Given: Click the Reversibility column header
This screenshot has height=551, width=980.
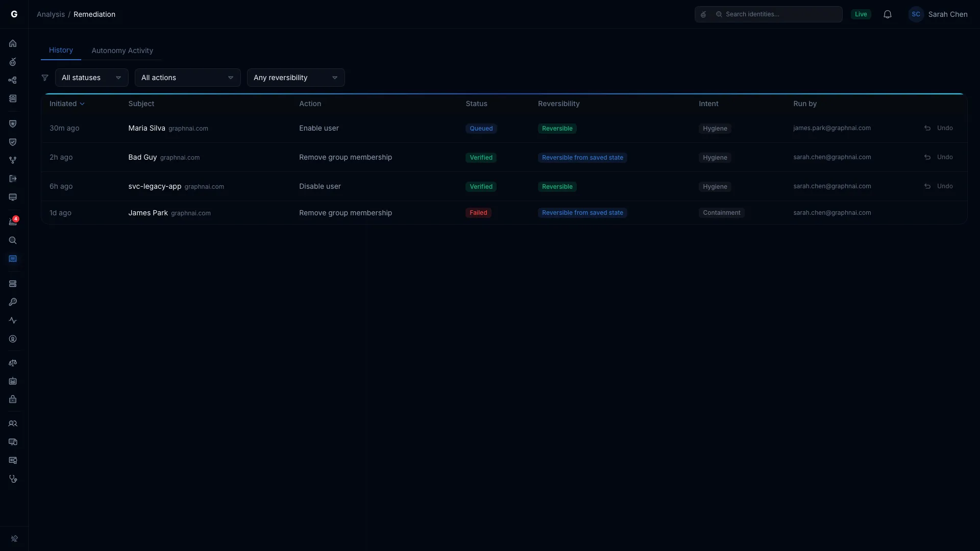Looking at the screenshot, I should pos(559,104).
